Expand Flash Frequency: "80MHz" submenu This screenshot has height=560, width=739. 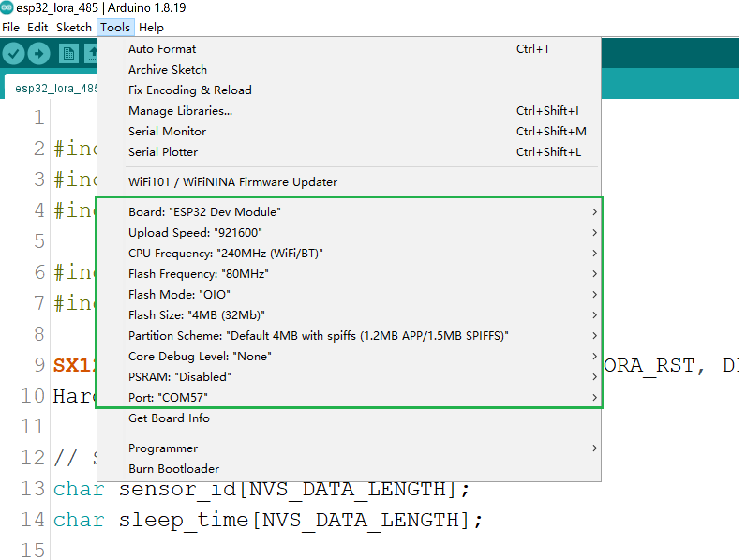point(349,274)
